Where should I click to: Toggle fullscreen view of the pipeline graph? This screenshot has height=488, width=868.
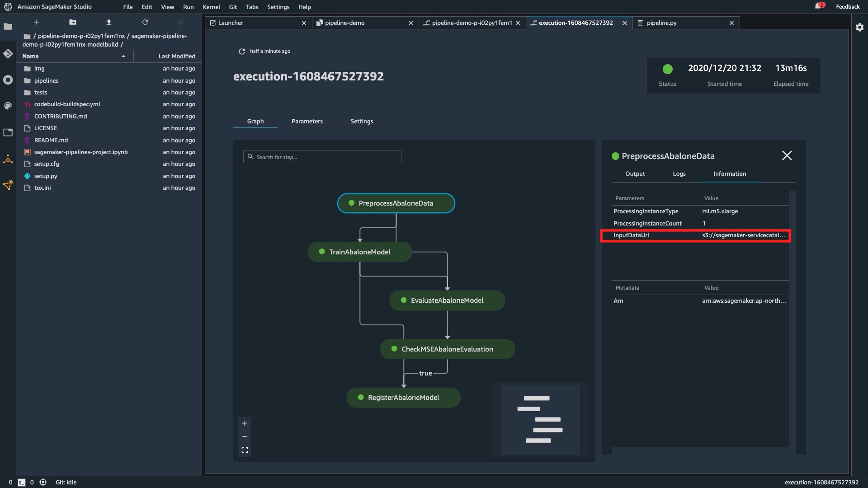click(x=245, y=450)
